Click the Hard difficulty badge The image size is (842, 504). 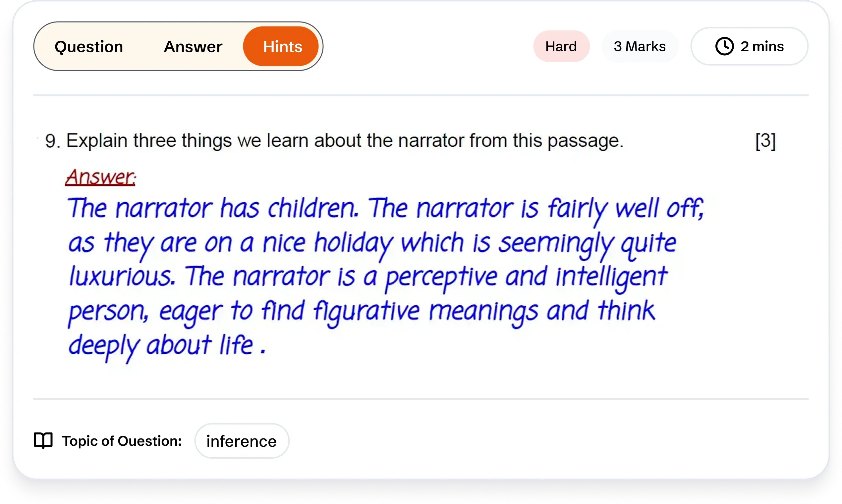[x=561, y=47]
